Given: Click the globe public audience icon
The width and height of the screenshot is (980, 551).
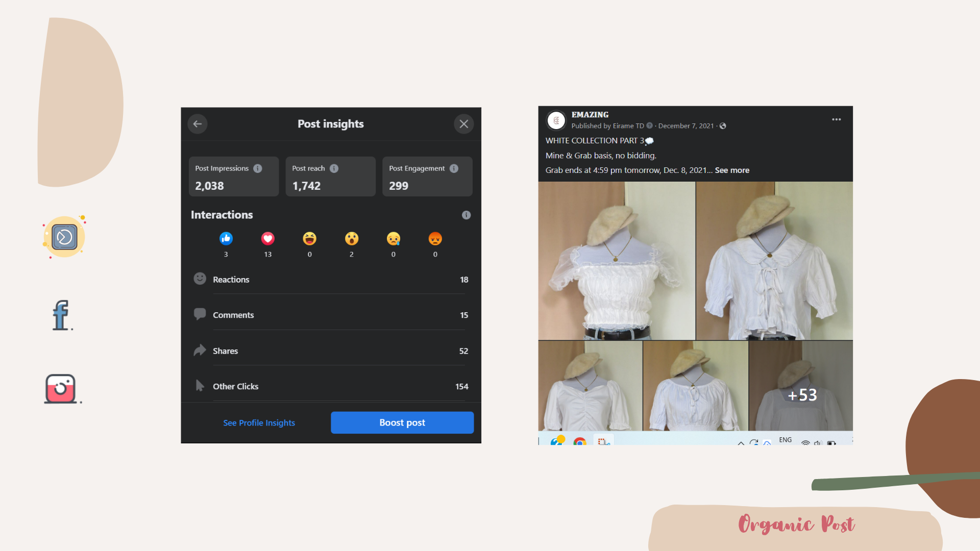Looking at the screenshot, I should [x=723, y=126].
